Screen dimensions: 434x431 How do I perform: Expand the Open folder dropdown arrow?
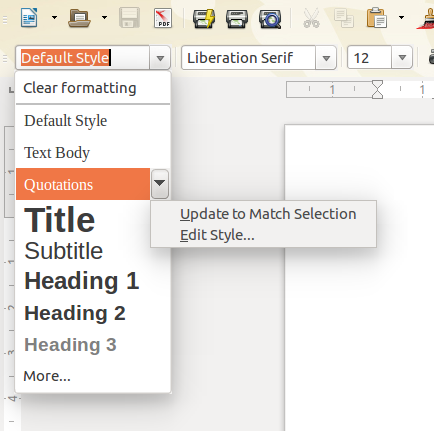click(x=104, y=17)
